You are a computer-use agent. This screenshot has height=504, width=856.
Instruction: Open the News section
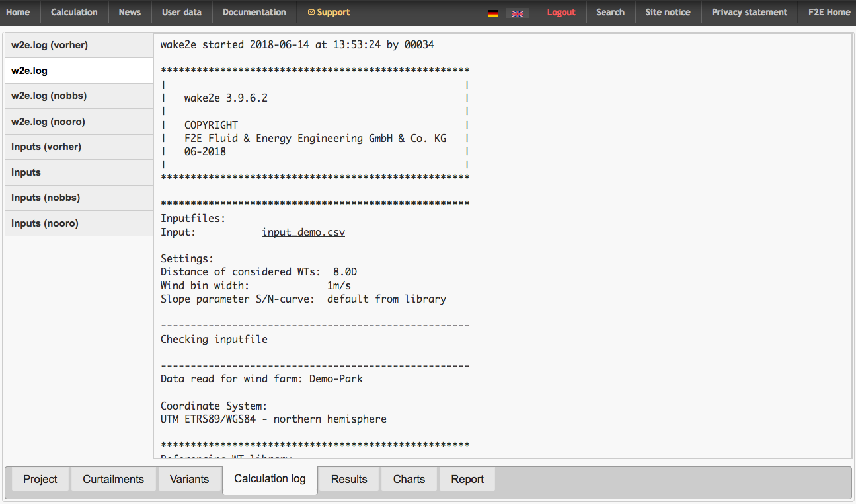point(130,13)
